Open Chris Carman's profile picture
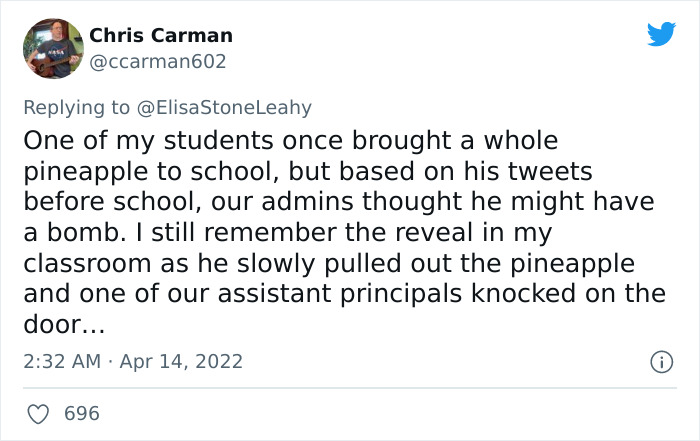The image size is (700, 441). [52, 47]
